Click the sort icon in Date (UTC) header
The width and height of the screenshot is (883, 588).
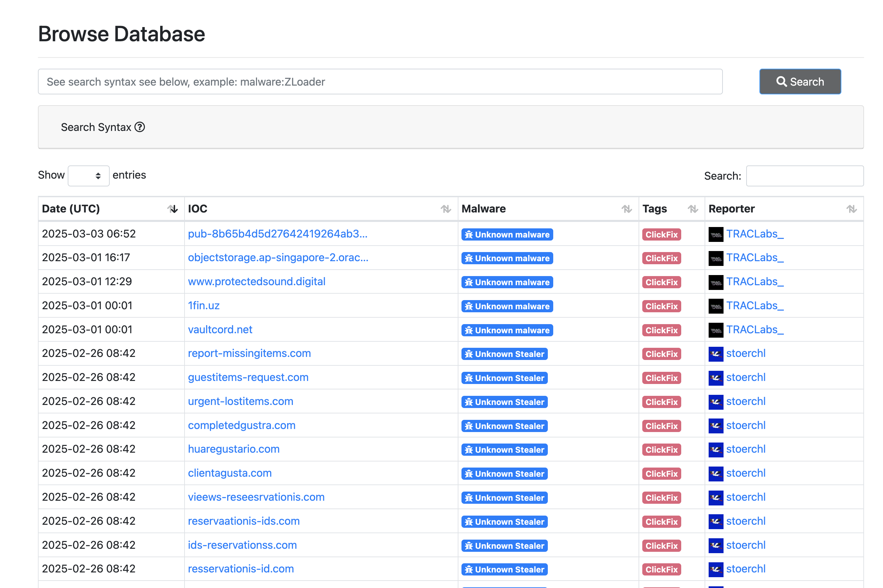tap(172, 208)
